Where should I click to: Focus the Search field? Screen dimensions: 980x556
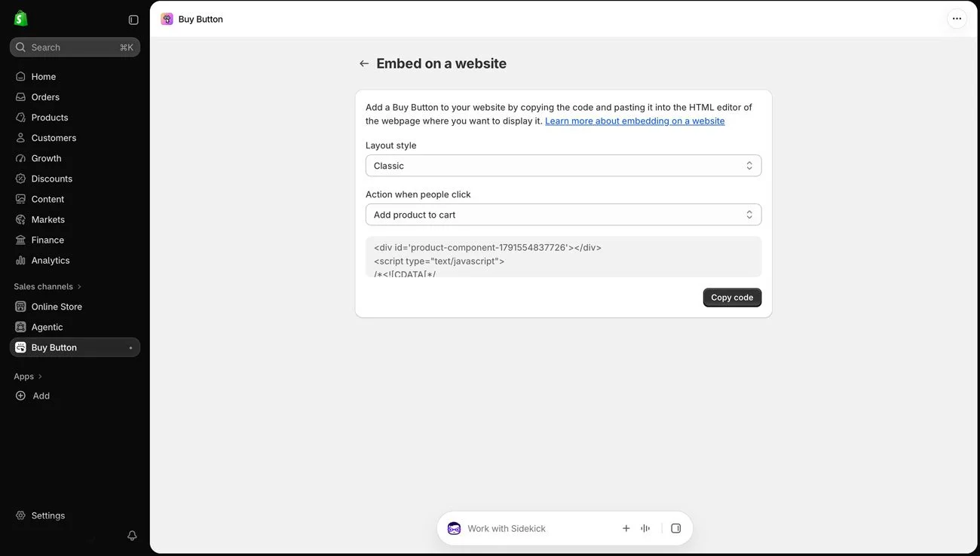(75, 47)
